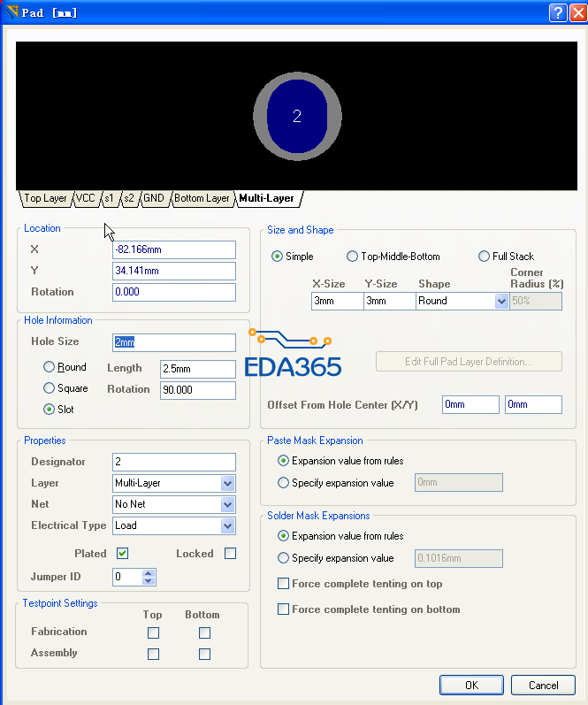This screenshot has height=705, width=588.
Task: Enable Force complete tenting on bottom
Action: [x=283, y=609]
